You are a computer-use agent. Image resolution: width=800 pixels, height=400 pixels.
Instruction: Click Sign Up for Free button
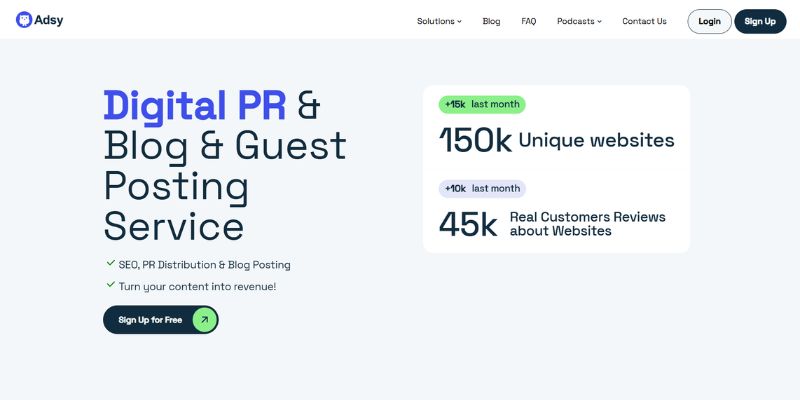[x=161, y=320]
